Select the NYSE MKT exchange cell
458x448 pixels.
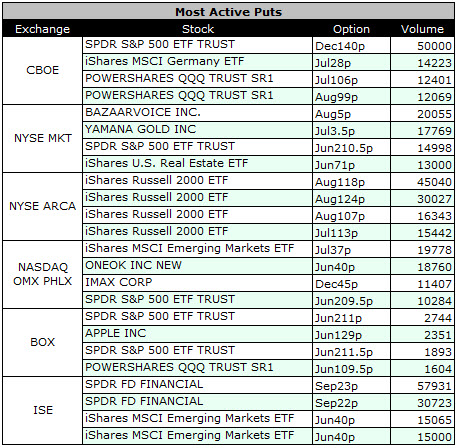(x=42, y=138)
